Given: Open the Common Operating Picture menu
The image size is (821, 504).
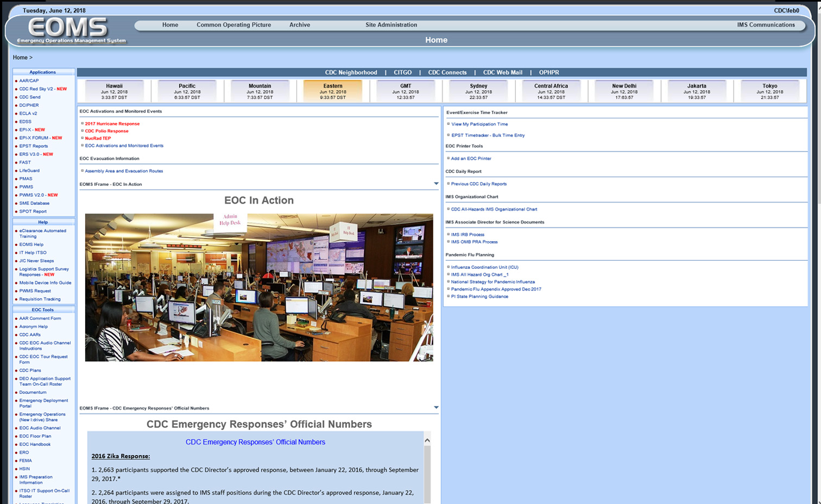Looking at the screenshot, I should coord(233,25).
